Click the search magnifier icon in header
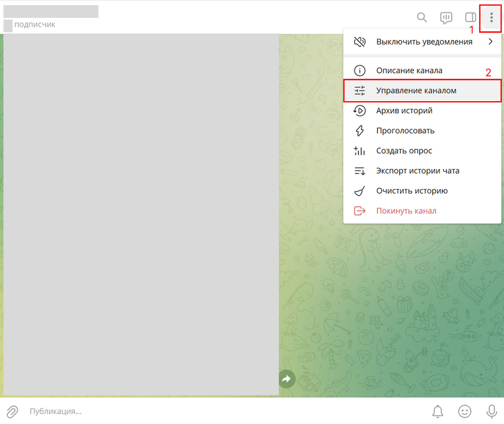Screen dimensions: 504x424 (x=422, y=18)
